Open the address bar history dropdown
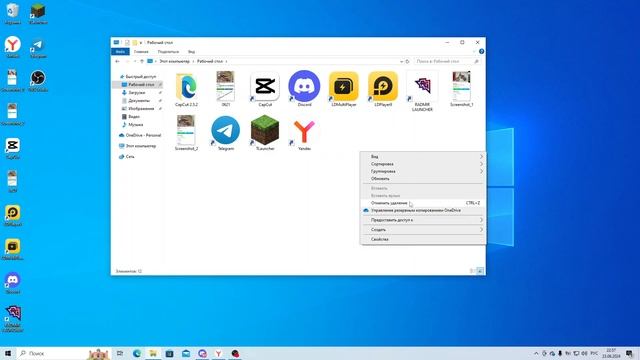 pos(401,61)
